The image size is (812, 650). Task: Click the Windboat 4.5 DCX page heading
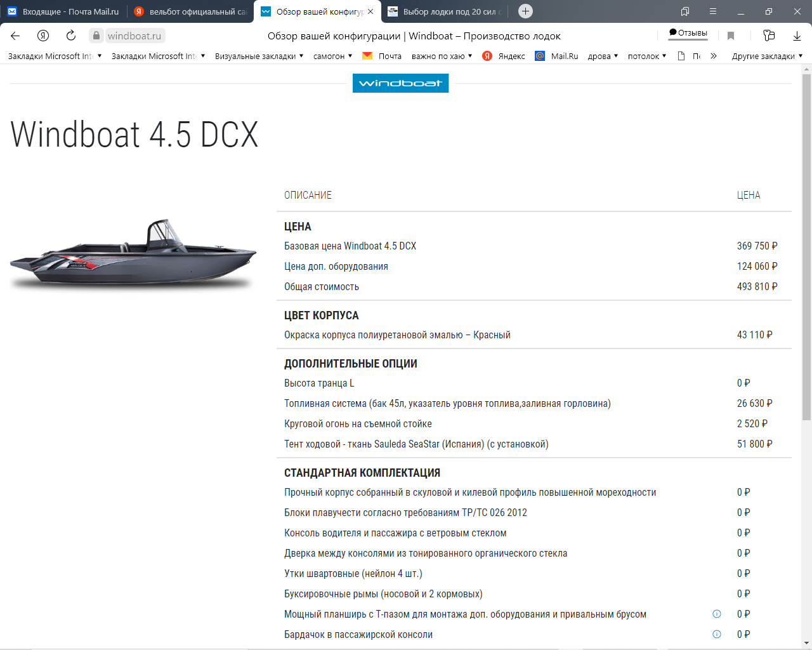(134, 135)
